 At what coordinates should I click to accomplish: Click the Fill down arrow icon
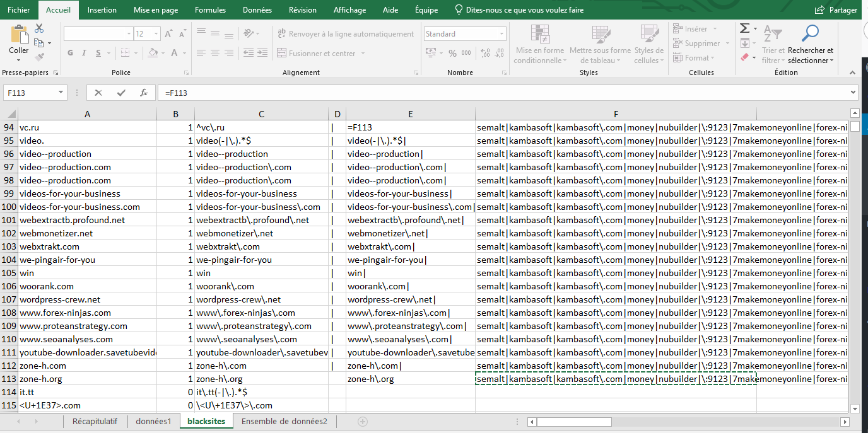[x=744, y=43]
